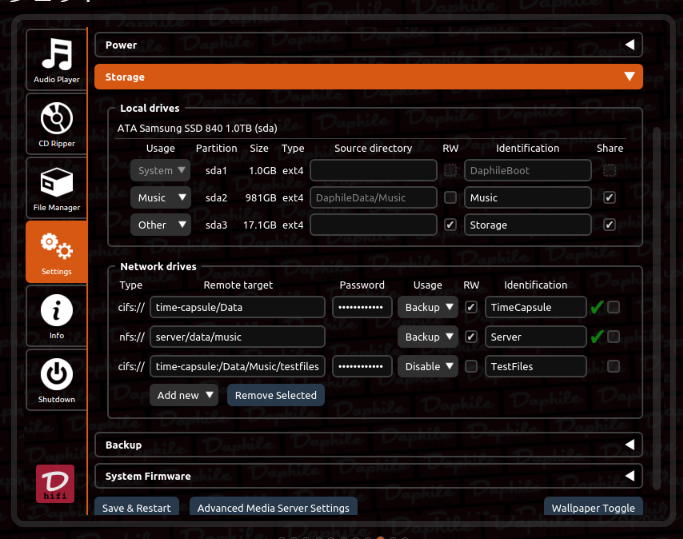683x539 pixels.
Task: Open the Add new dropdown
Action: 184,395
